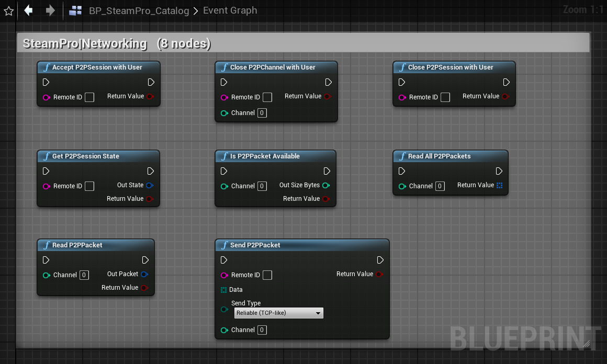Click the favorite star icon
This screenshot has height=364, width=607.
coord(8,10)
